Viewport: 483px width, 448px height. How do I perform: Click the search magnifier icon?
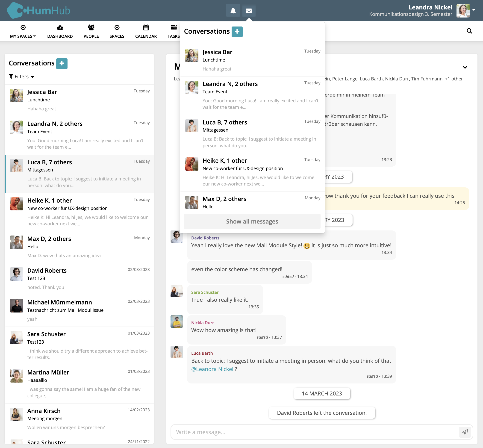(x=469, y=31)
